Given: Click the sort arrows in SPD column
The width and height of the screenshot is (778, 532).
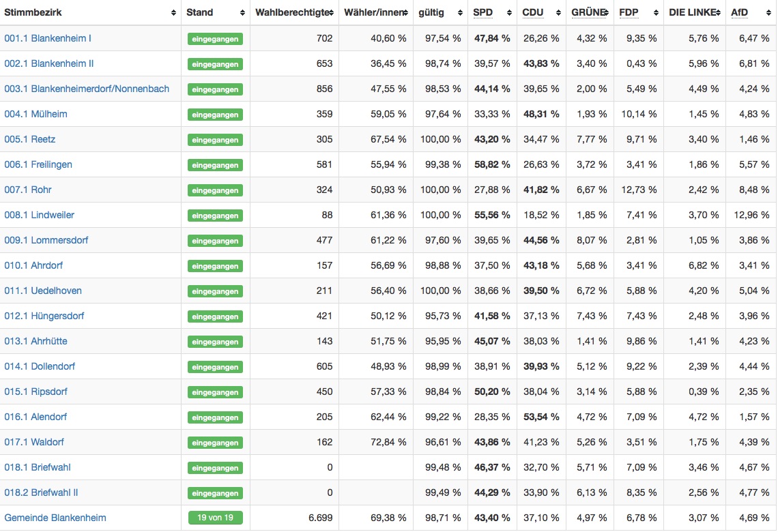Looking at the screenshot, I should (508, 13).
